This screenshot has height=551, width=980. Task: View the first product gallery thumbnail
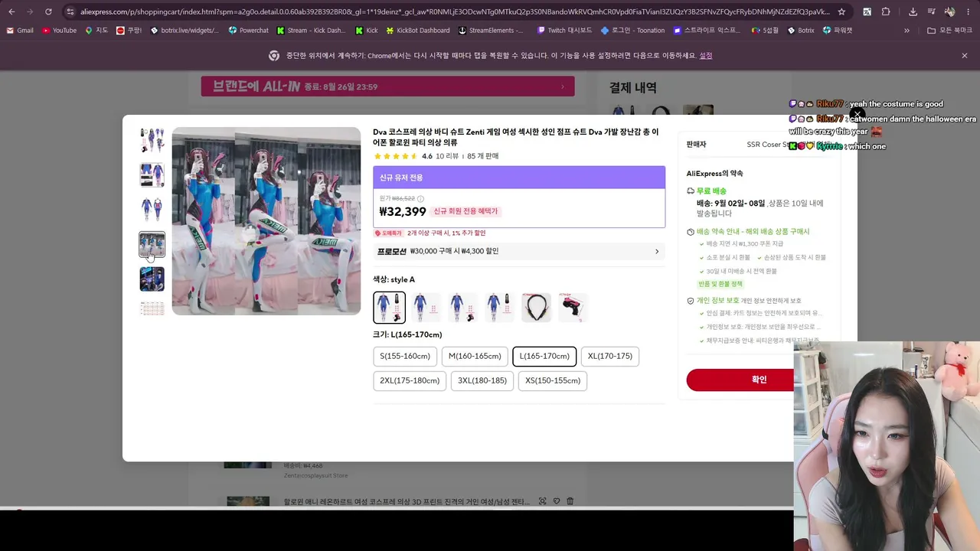pos(152,140)
